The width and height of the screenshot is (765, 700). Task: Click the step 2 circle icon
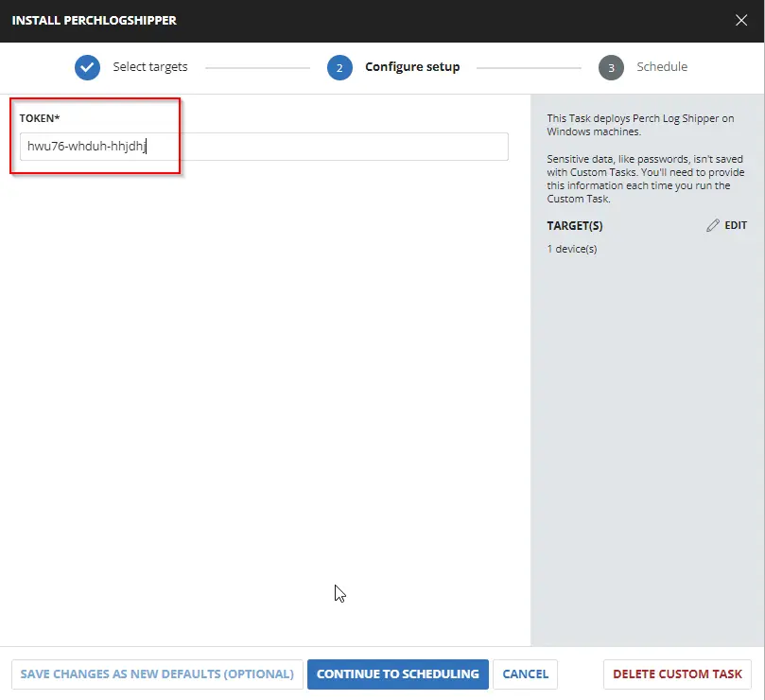[339, 67]
